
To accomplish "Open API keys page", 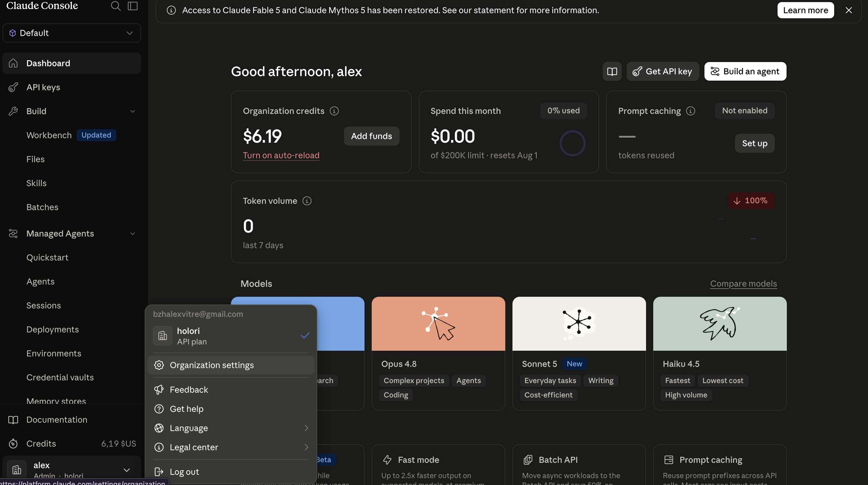I will tap(71, 87).
